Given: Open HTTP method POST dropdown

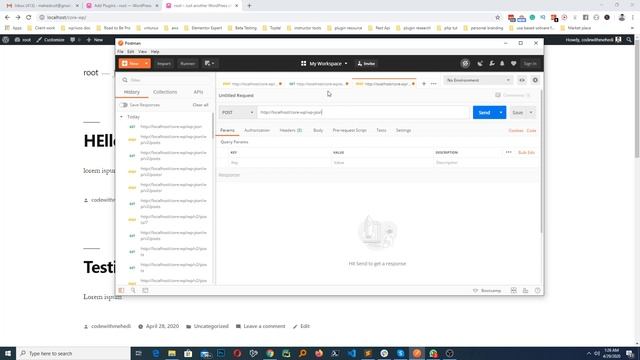Looking at the screenshot, I should pos(237,112).
